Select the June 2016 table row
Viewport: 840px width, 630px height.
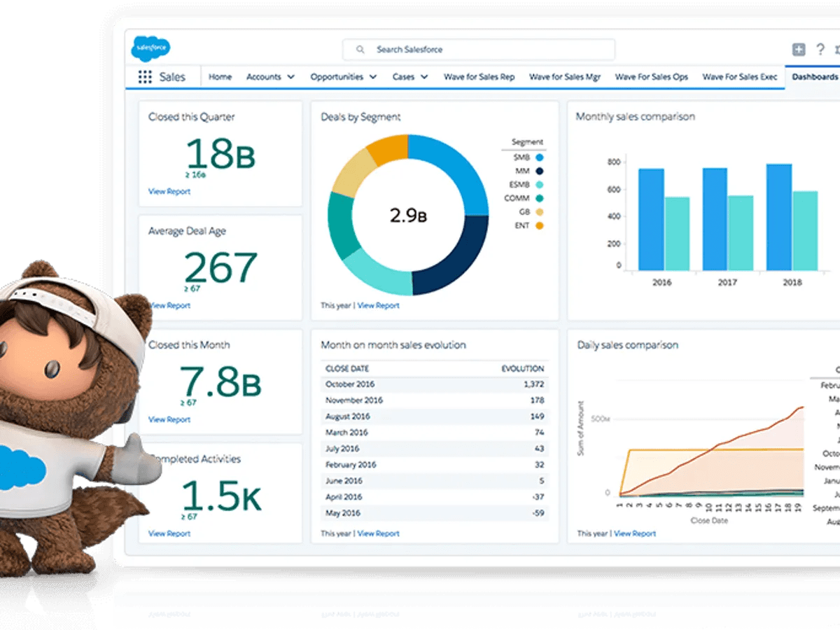(x=435, y=481)
